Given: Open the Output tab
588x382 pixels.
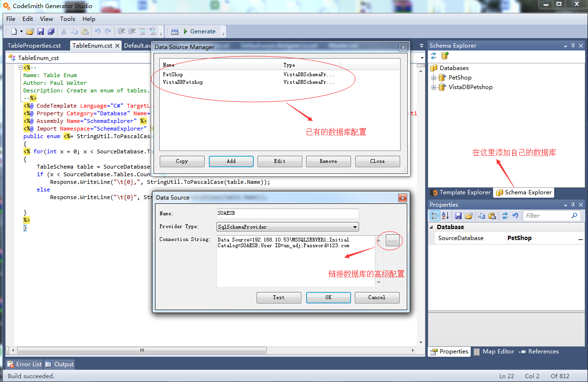Looking at the screenshot, I should (x=60, y=364).
